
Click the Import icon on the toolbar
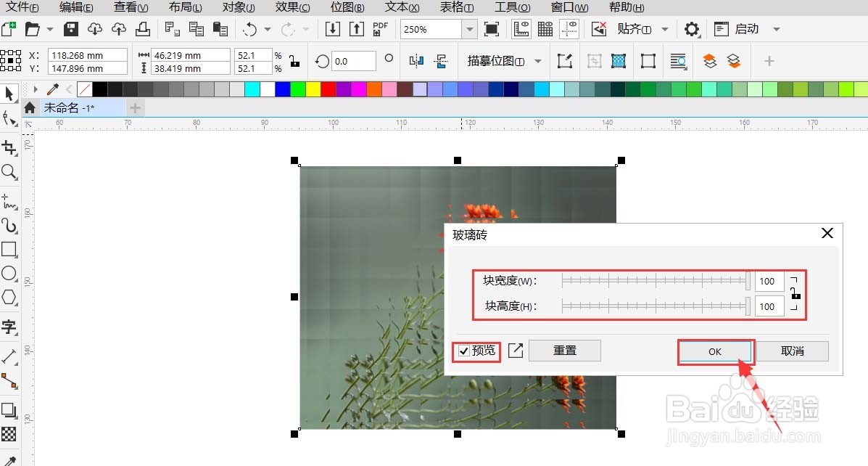point(334,28)
